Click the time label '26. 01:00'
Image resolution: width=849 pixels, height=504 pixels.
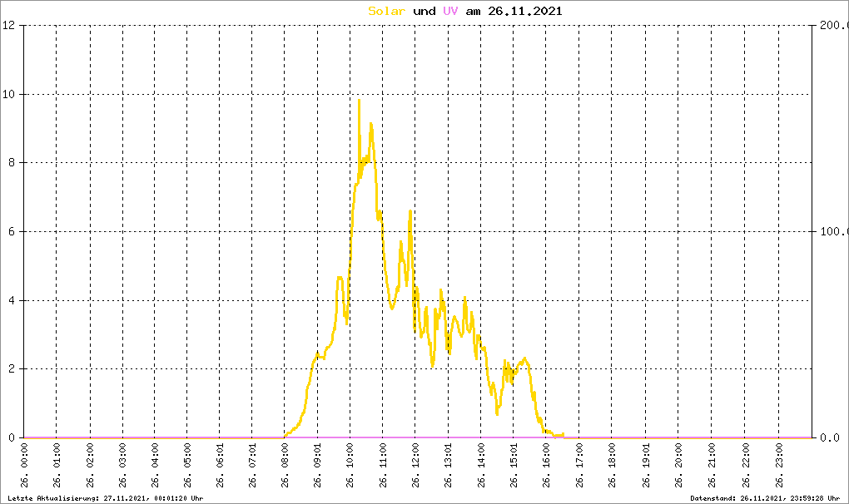pos(57,466)
